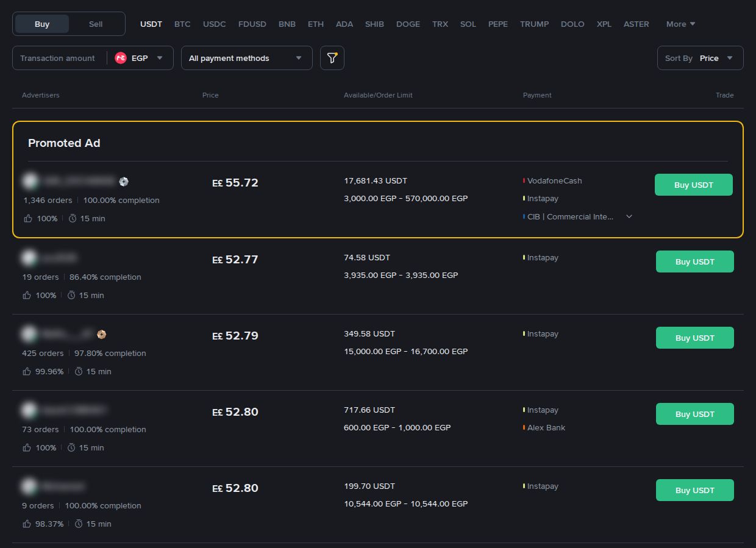Image resolution: width=756 pixels, height=548 pixels.
Task: Select the USDT coin tab
Action: pyautogui.click(x=151, y=24)
